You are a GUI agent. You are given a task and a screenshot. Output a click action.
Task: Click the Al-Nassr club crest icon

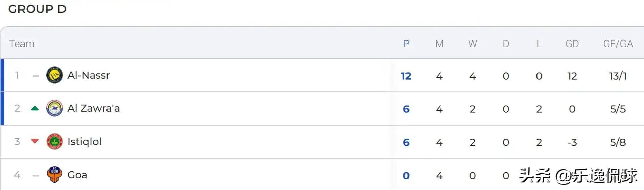click(x=54, y=75)
